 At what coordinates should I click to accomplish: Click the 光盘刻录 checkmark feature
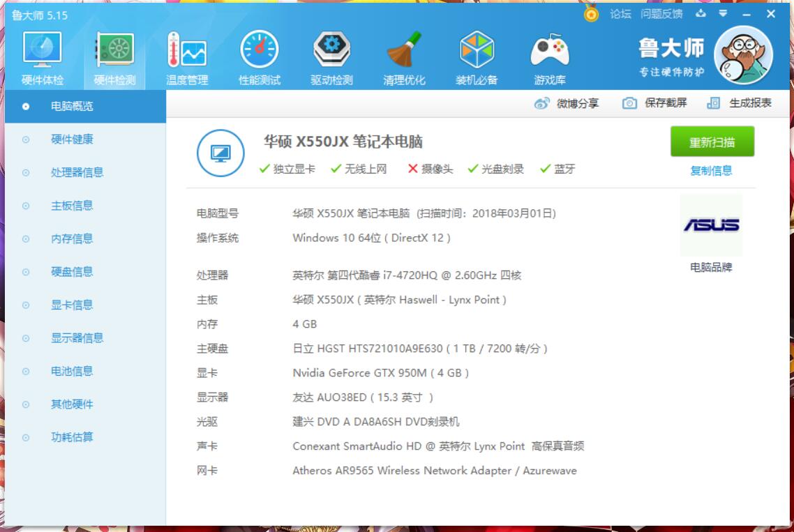point(495,169)
